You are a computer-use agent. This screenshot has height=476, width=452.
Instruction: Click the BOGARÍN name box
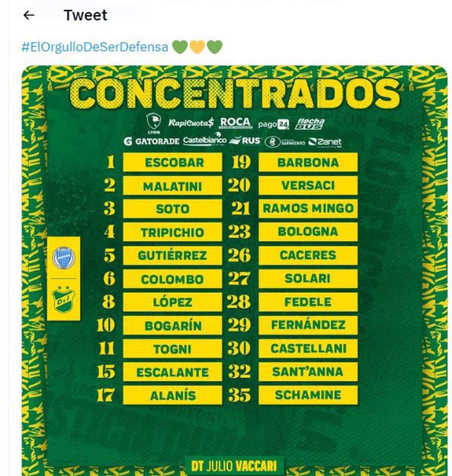click(x=173, y=326)
